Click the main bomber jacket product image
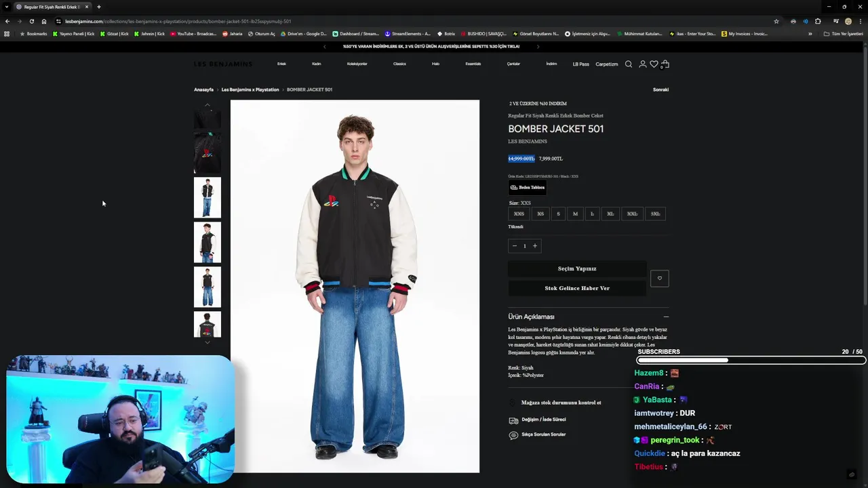 point(355,286)
